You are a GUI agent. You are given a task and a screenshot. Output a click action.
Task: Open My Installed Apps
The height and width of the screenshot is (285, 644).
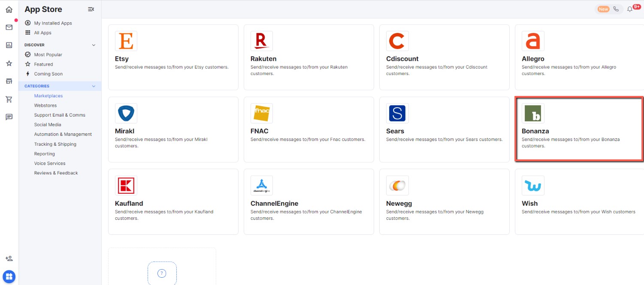click(x=53, y=23)
